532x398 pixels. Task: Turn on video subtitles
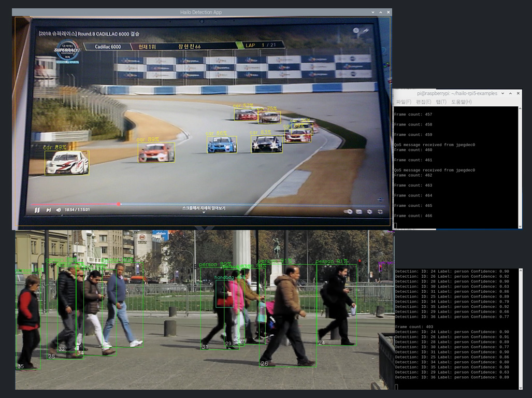tap(358, 211)
